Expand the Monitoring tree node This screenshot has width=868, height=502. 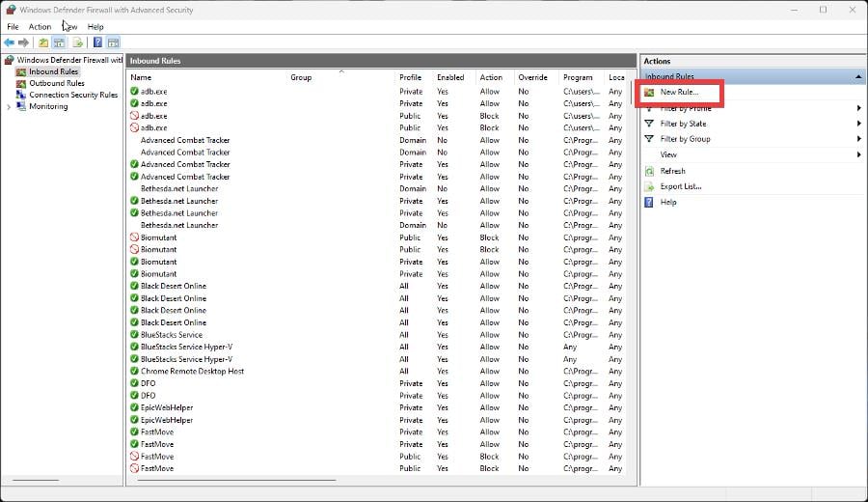9,107
